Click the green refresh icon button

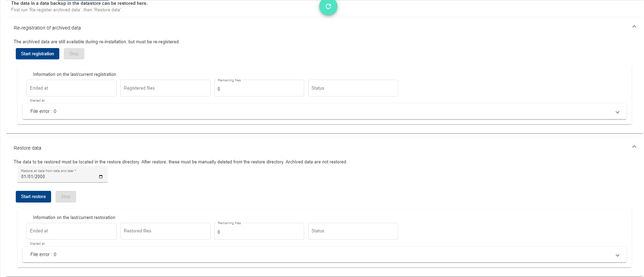click(328, 7)
